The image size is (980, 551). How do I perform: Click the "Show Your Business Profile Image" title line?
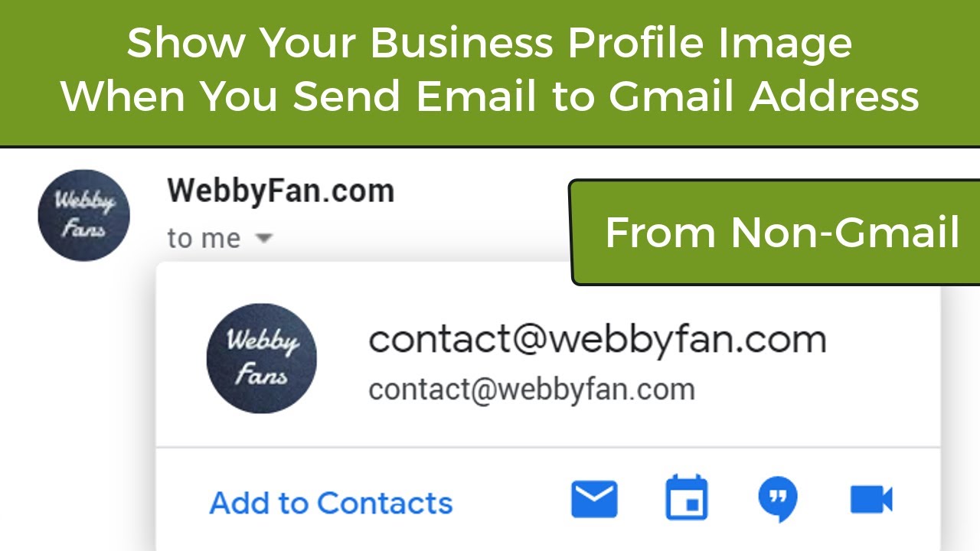489,43
